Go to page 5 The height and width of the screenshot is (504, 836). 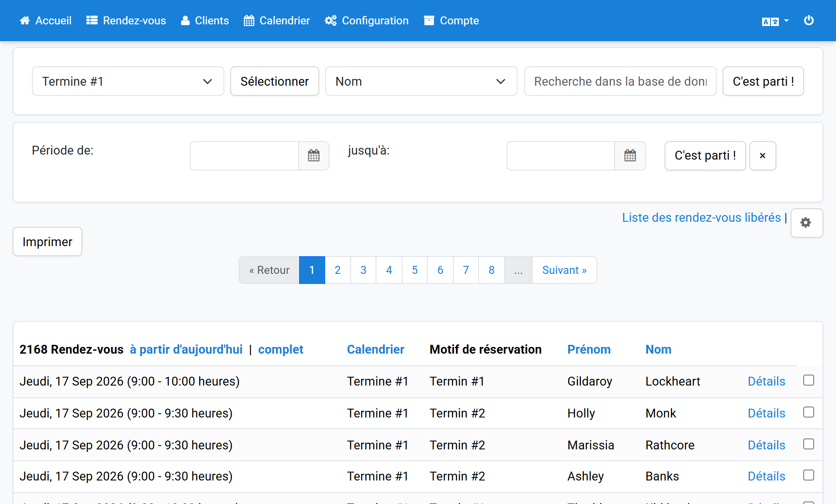[x=415, y=270]
